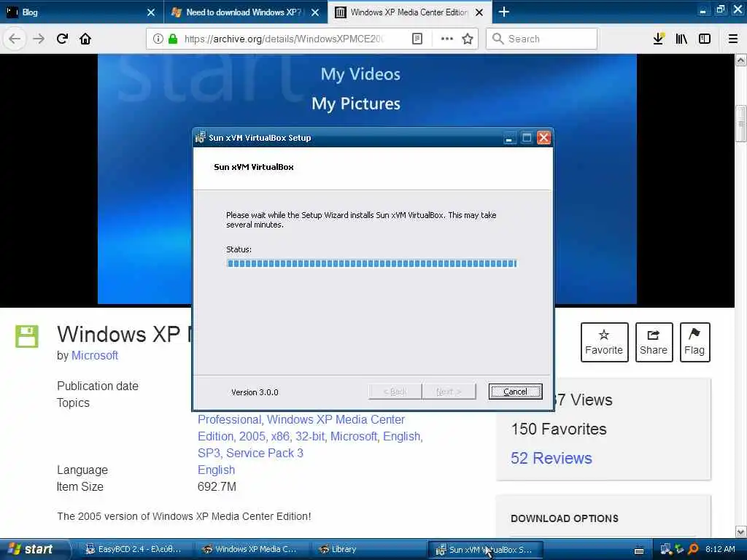This screenshot has height=560, width=747.
Task: Select 'My Videos' in the preview image
Action: (360, 74)
